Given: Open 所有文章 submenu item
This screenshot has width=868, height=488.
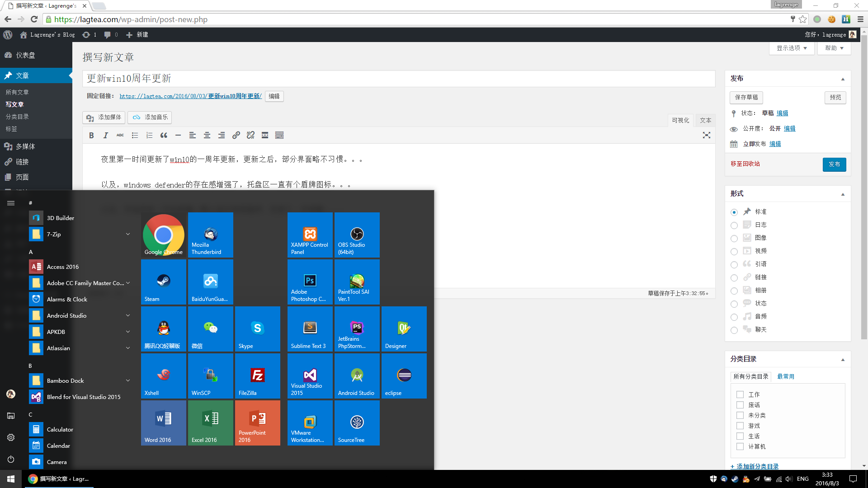Looking at the screenshot, I should point(17,92).
